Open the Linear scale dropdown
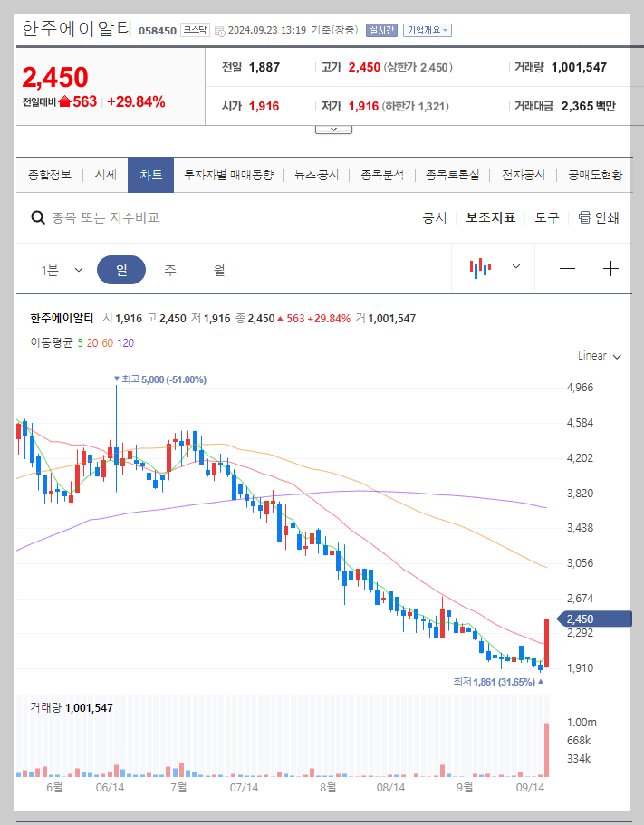 click(x=597, y=356)
